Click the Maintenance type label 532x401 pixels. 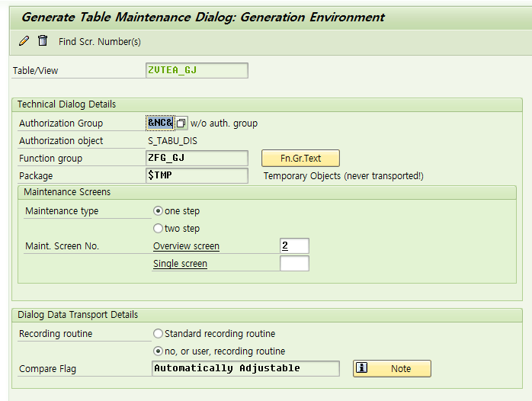62,211
